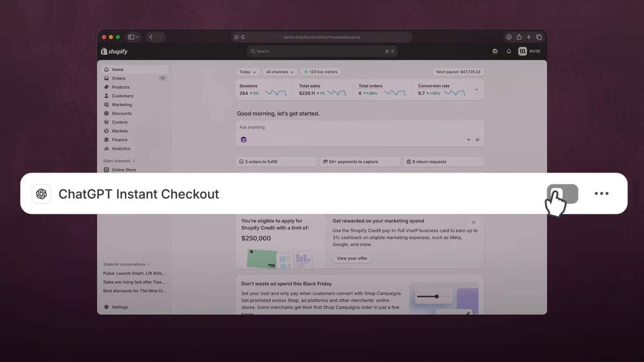The image size is (644, 362).
Task: Click the Next payout amount button
Action: pos(458,72)
